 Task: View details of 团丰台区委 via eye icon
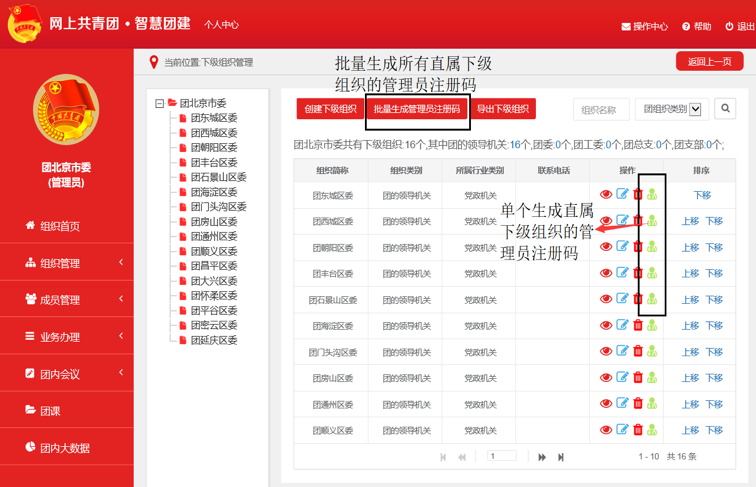[x=606, y=273]
